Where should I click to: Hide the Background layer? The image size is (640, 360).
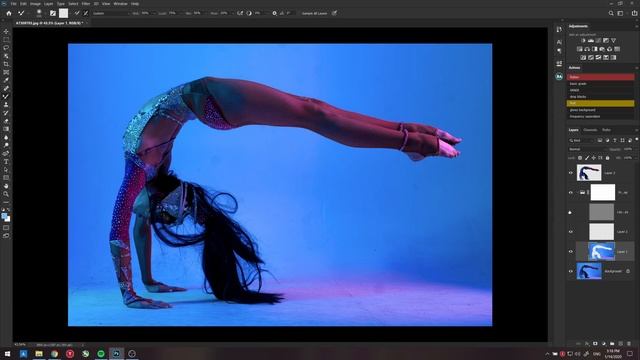[x=571, y=271]
